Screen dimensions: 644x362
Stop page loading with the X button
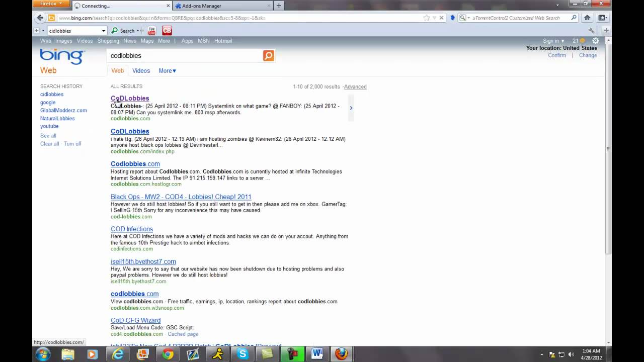pyautogui.click(x=441, y=18)
